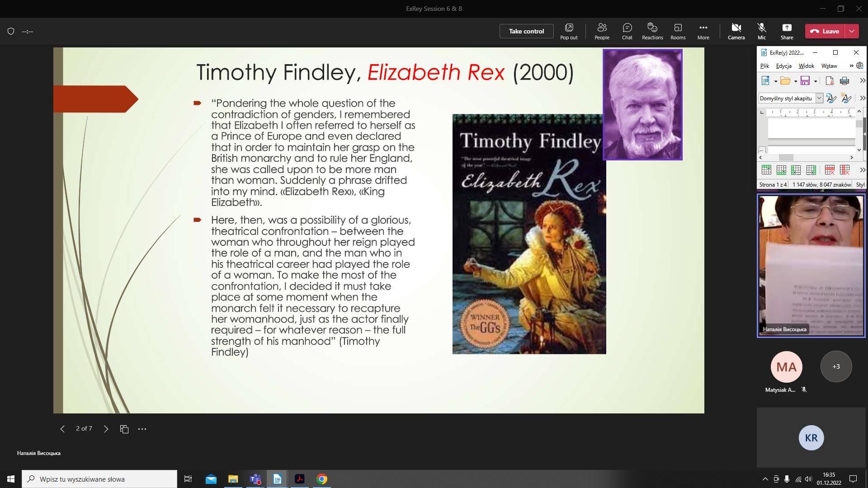Viewport: 868px width, 488px height.
Task: Click Strona 1 z 4 status field
Action: point(773,184)
